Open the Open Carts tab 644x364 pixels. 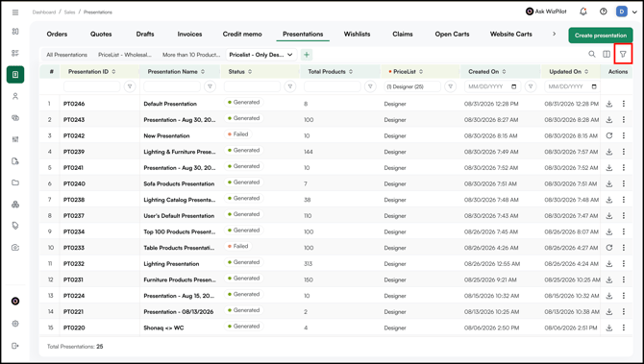click(x=452, y=34)
